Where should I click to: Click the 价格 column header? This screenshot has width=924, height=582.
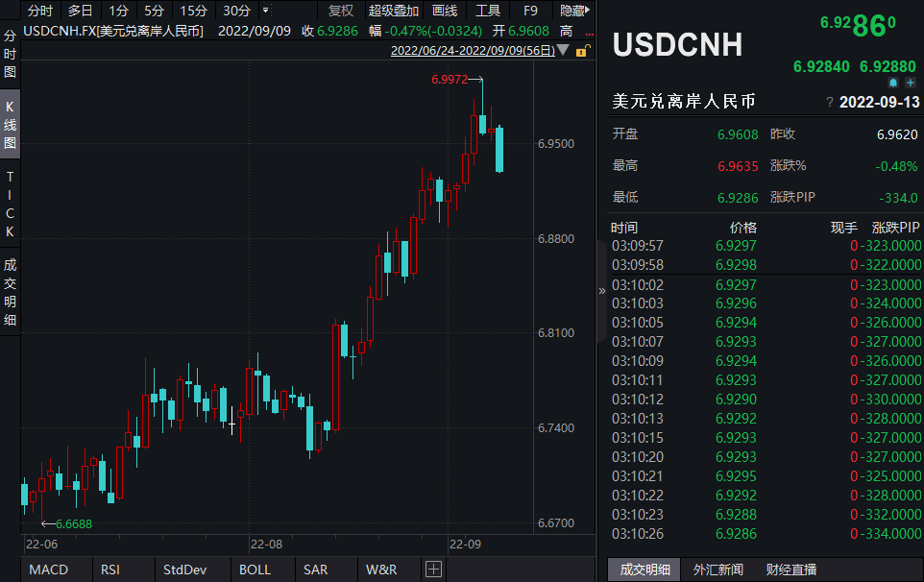pos(743,228)
